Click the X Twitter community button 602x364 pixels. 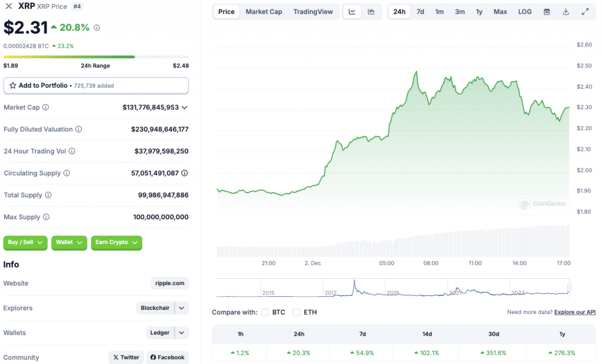click(x=126, y=357)
